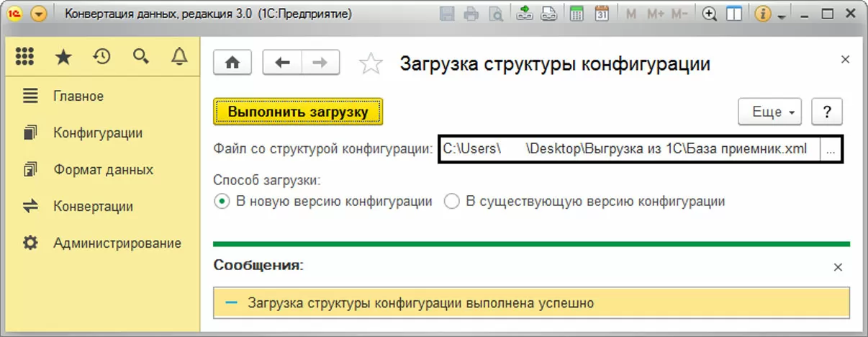Open the History clock icon
This screenshot has height=337, width=868.
pyautogui.click(x=101, y=57)
